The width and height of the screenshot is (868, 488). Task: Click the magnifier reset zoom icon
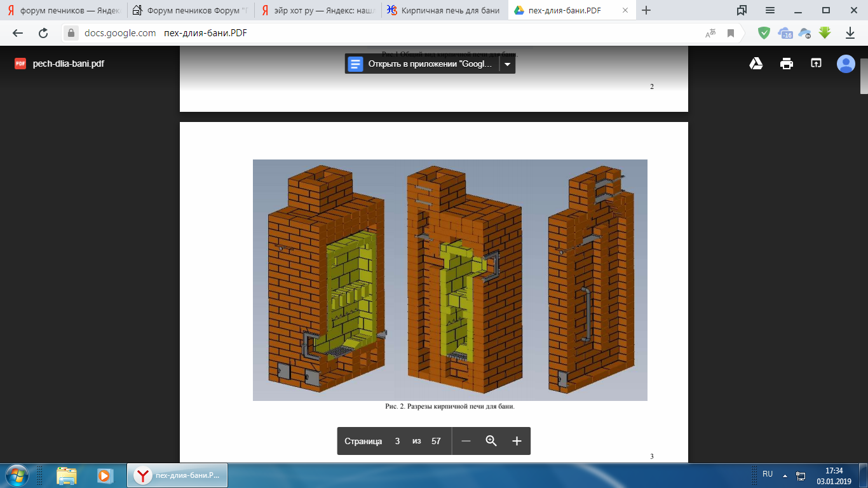pos(491,441)
